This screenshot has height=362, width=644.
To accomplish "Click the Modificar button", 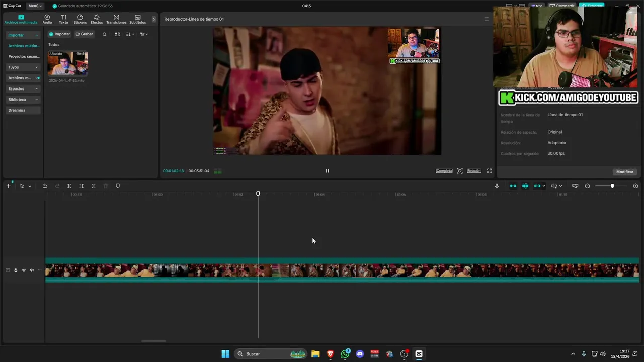I will pyautogui.click(x=625, y=172).
